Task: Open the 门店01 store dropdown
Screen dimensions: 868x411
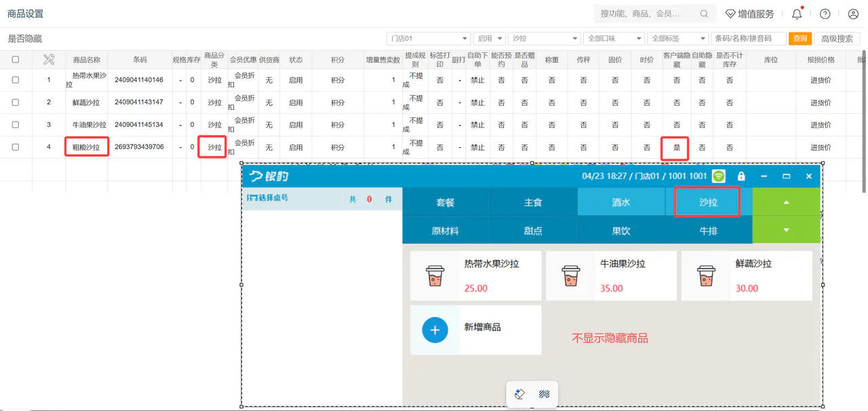Action: (428, 39)
